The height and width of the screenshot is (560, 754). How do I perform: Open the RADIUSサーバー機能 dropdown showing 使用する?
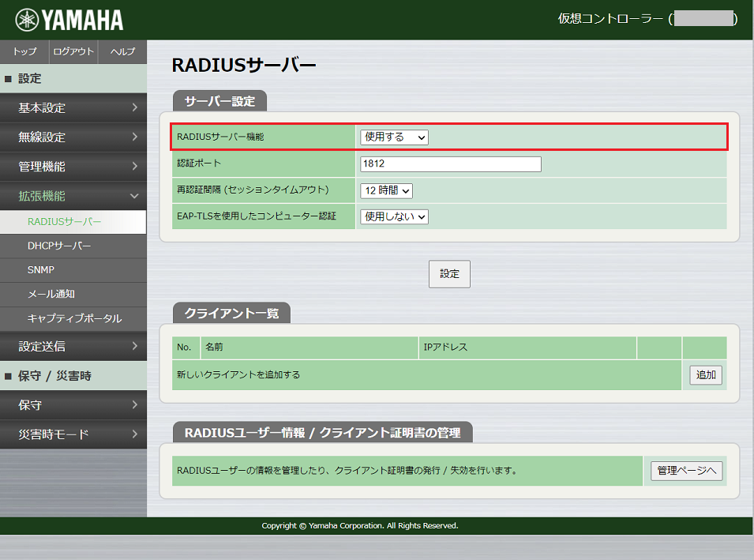click(392, 137)
